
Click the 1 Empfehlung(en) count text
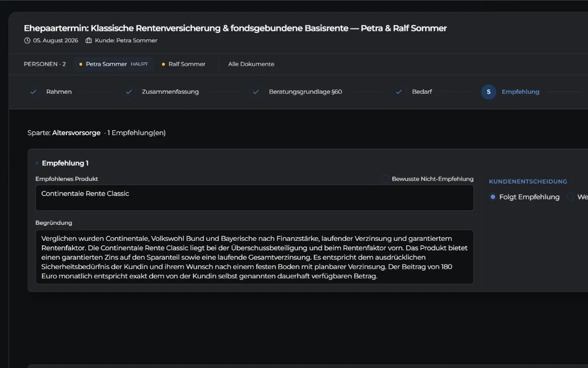click(x=137, y=133)
